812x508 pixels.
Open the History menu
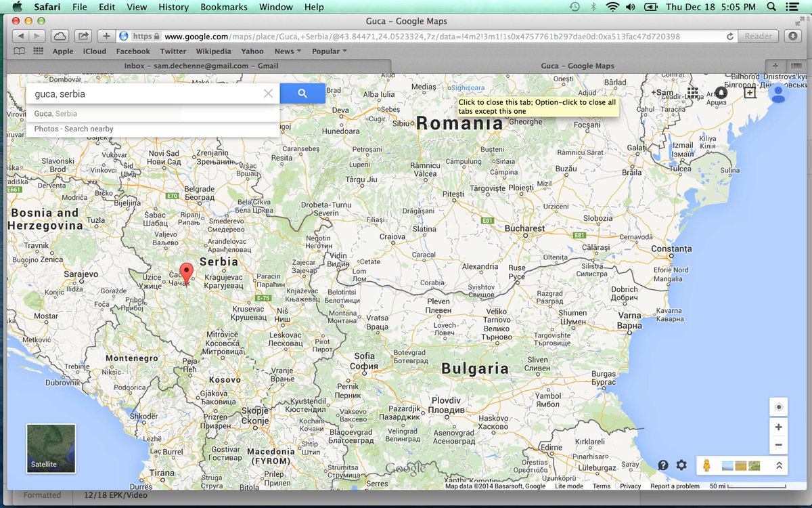174,7
